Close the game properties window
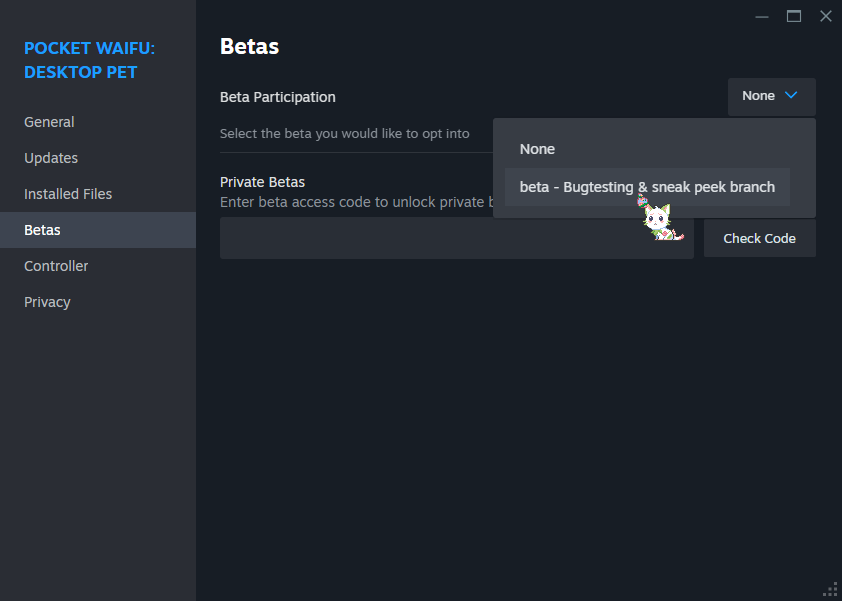842x601 pixels. pyautogui.click(x=825, y=16)
